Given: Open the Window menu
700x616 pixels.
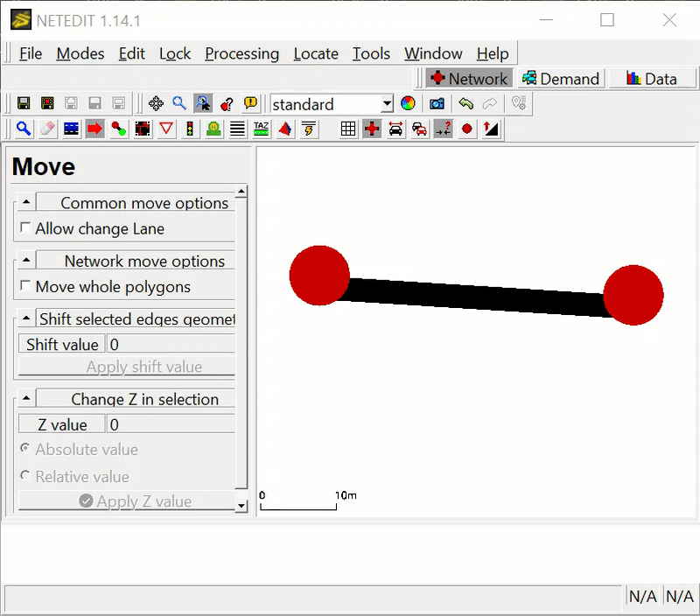Looking at the screenshot, I should (433, 53).
